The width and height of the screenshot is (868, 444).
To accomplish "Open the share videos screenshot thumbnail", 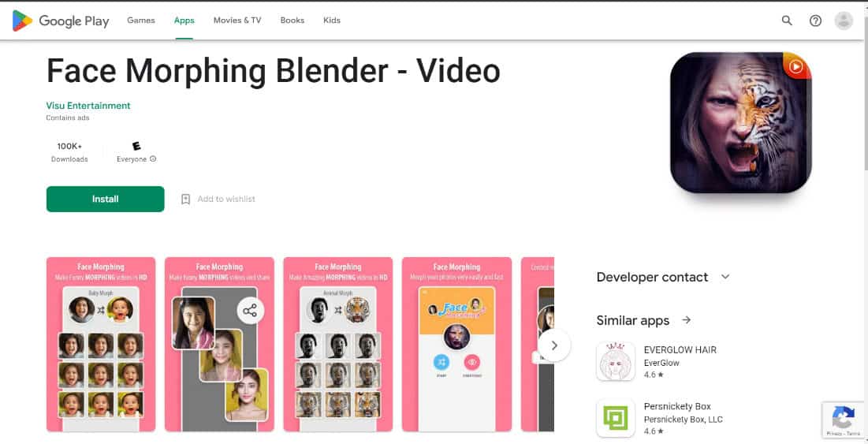I will click(219, 344).
